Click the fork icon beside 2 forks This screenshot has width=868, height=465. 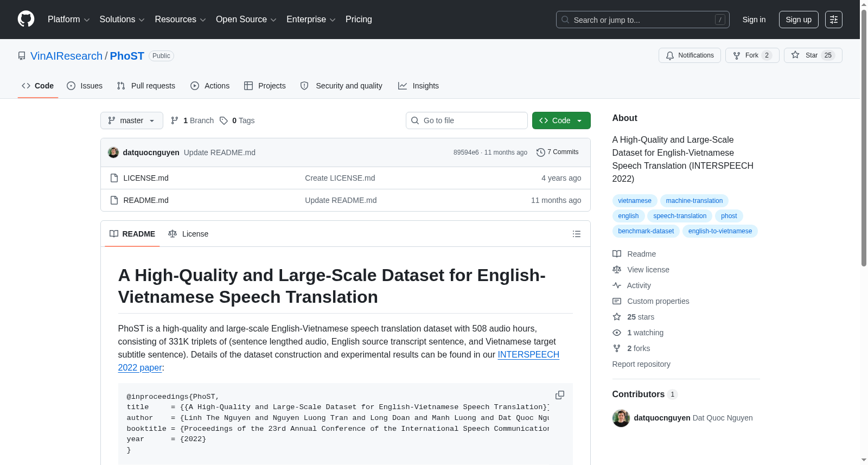tap(617, 348)
